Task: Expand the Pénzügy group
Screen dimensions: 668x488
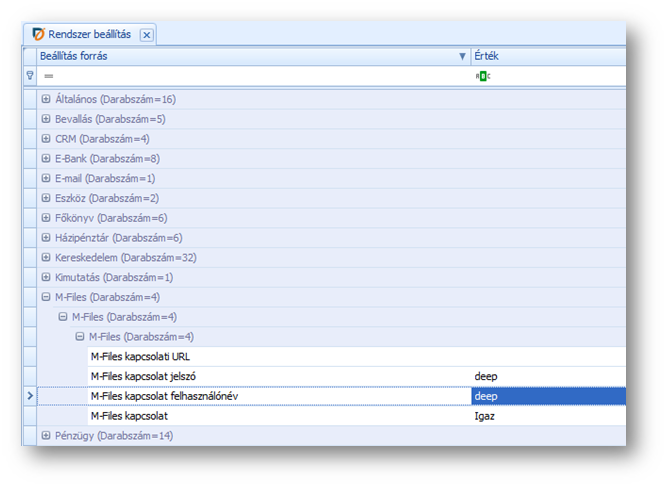Action: (46, 436)
